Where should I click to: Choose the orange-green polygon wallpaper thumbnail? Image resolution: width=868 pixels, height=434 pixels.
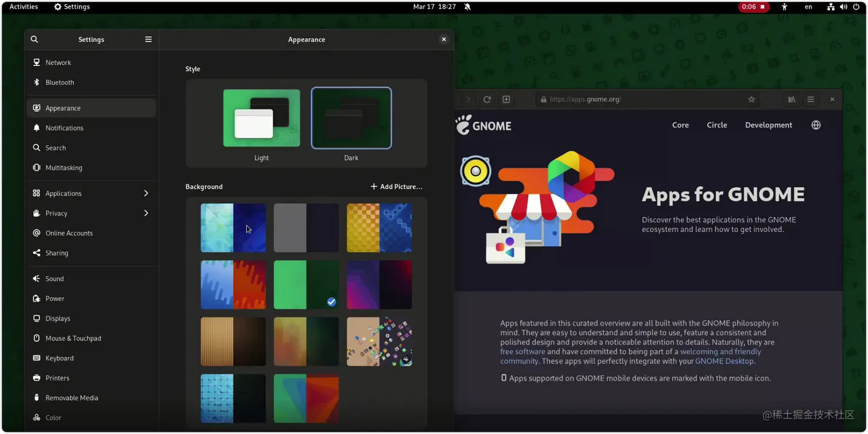point(306,342)
